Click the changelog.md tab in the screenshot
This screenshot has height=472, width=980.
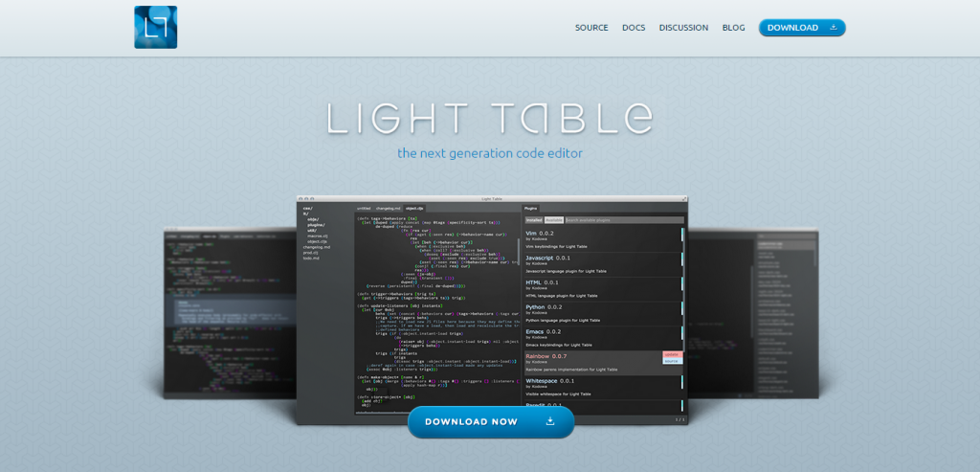click(388, 208)
